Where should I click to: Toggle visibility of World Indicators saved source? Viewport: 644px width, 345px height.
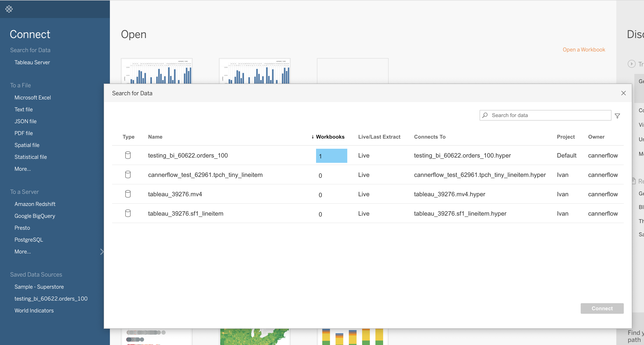pos(34,310)
